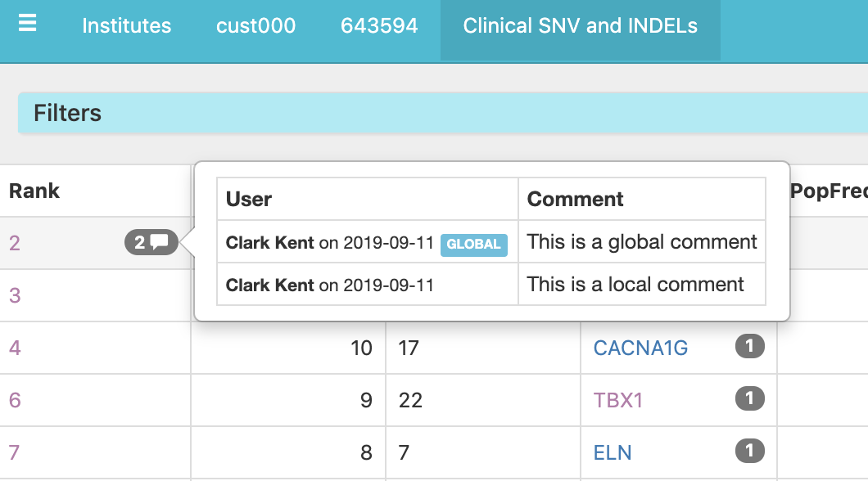Screen dimensions: 868x481
Task: Click the 2 comments badge icon
Action: click(x=151, y=242)
